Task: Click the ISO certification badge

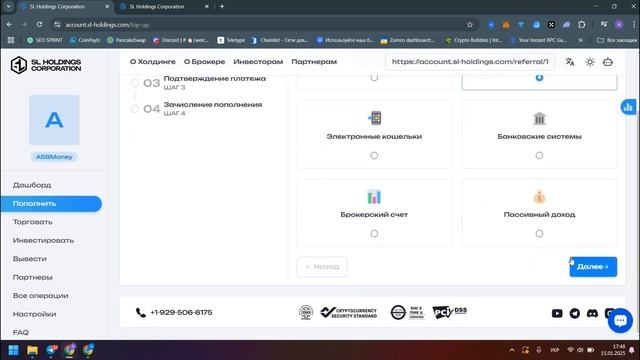Action: [x=306, y=312]
